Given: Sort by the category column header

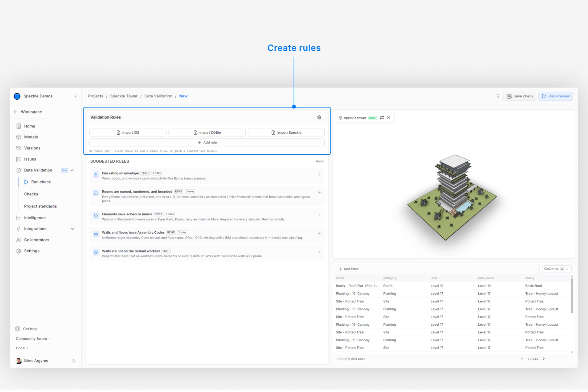Looking at the screenshot, I should point(390,278).
